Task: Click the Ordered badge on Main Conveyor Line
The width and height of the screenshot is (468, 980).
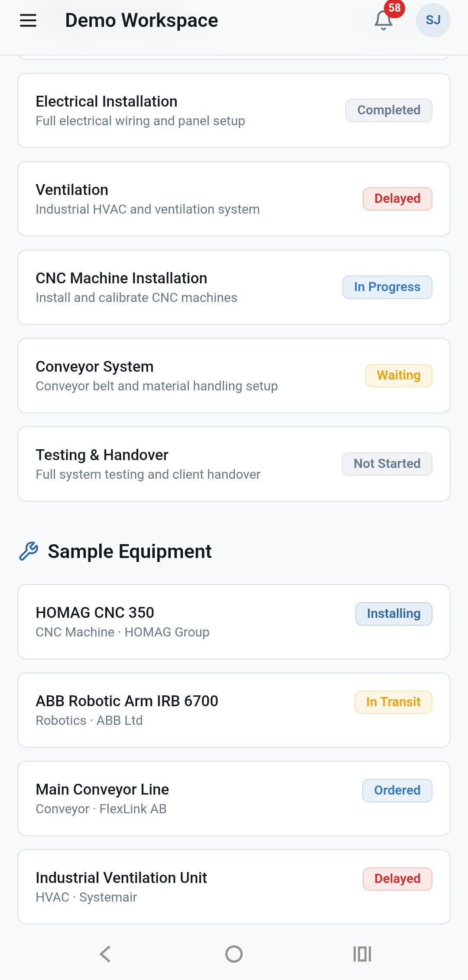Action: (x=397, y=790)
